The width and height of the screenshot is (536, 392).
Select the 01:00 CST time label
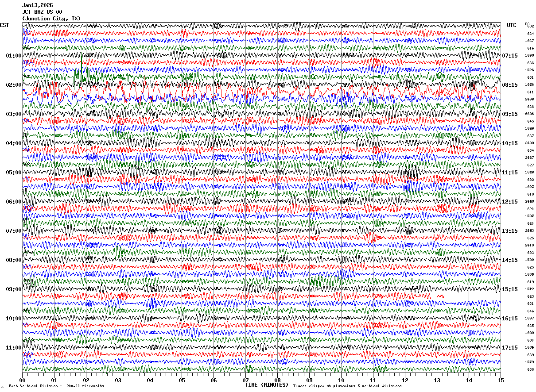[x=14, y=56]
